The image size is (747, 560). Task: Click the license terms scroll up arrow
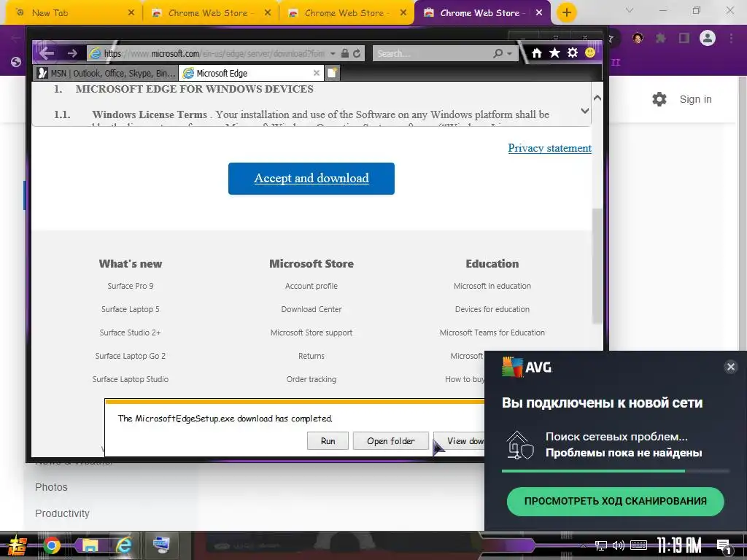click(x=597, y=98)
